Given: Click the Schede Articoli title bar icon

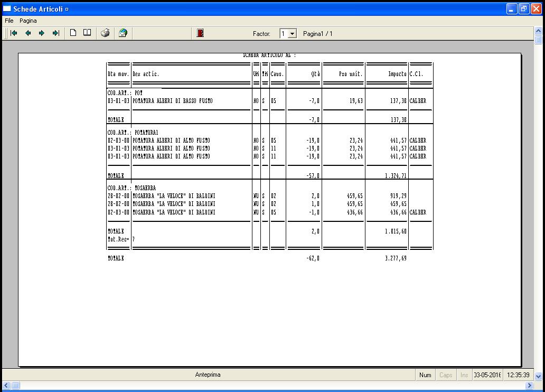Looking at the screenshot, I should (x=7, y=8).
